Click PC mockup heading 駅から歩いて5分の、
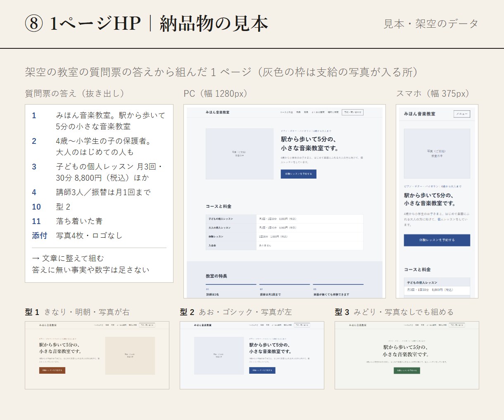Screen dimensions: 504x420 click(x=309, y=139)
